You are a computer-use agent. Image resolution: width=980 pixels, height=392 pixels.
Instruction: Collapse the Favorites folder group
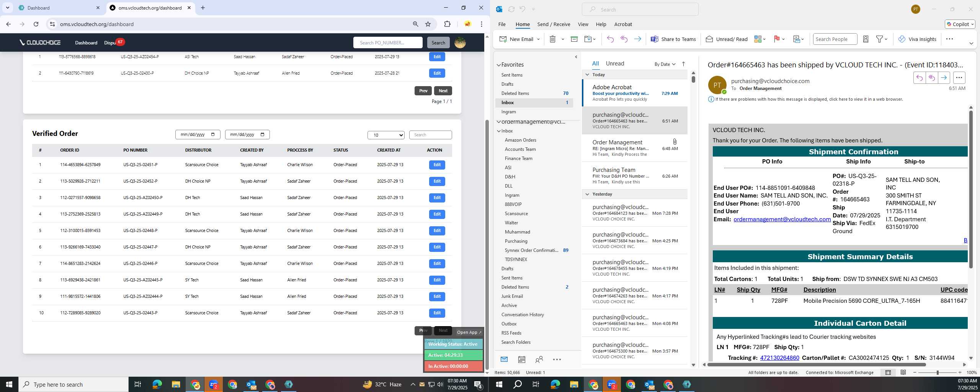pos(498,65)
